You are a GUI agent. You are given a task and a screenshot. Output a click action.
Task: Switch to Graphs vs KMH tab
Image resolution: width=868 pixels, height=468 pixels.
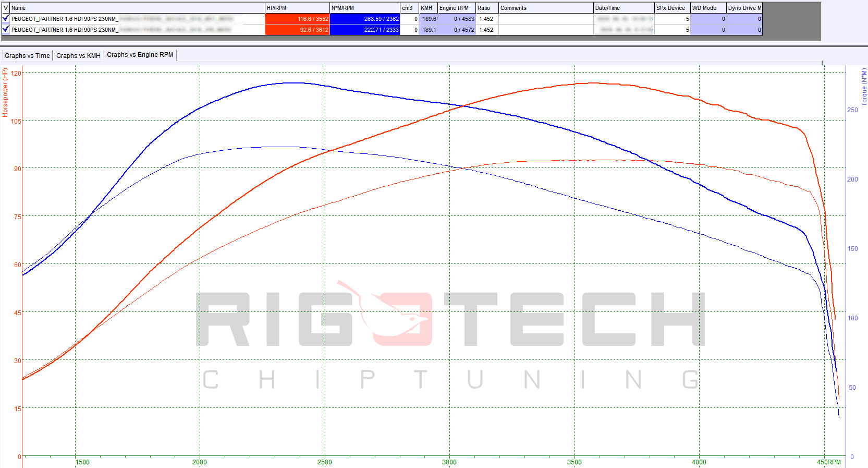pyautogui.click(x=78, y=55)
